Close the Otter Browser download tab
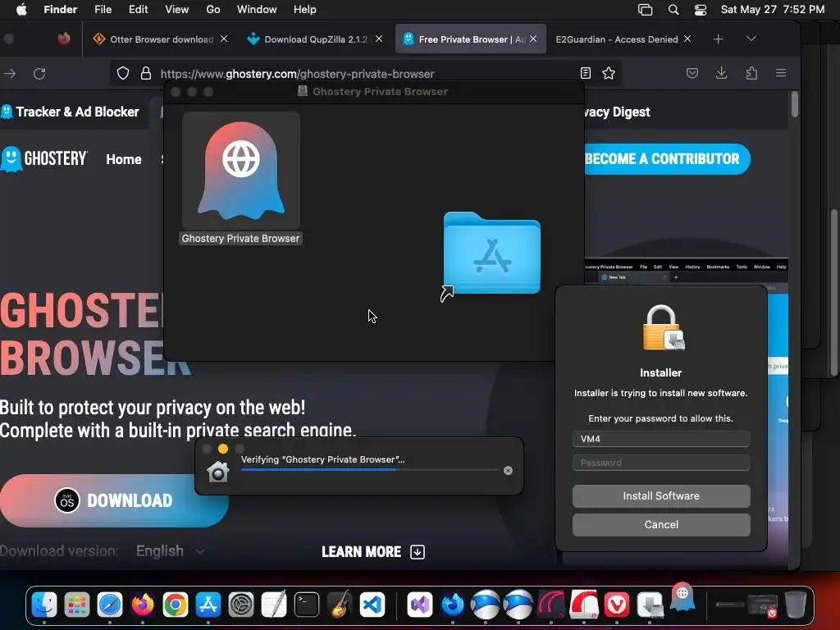 pos(224,39)
